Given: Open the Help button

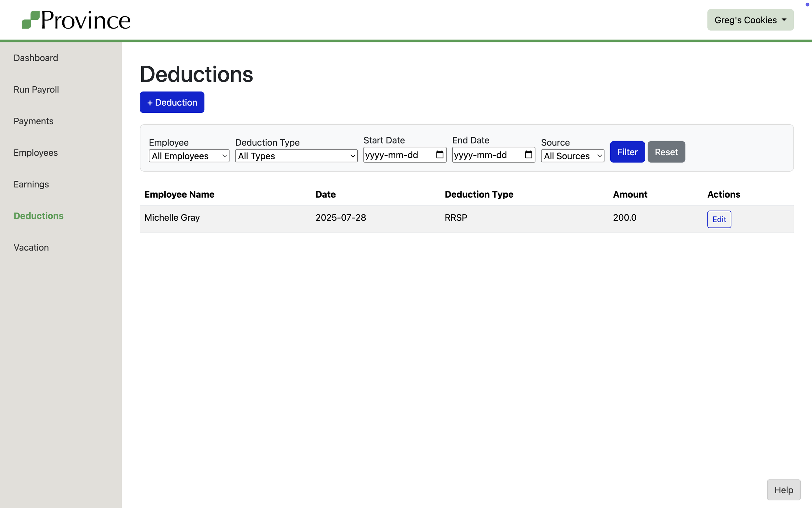Looking at the screenshot, I should coord(783,490).
